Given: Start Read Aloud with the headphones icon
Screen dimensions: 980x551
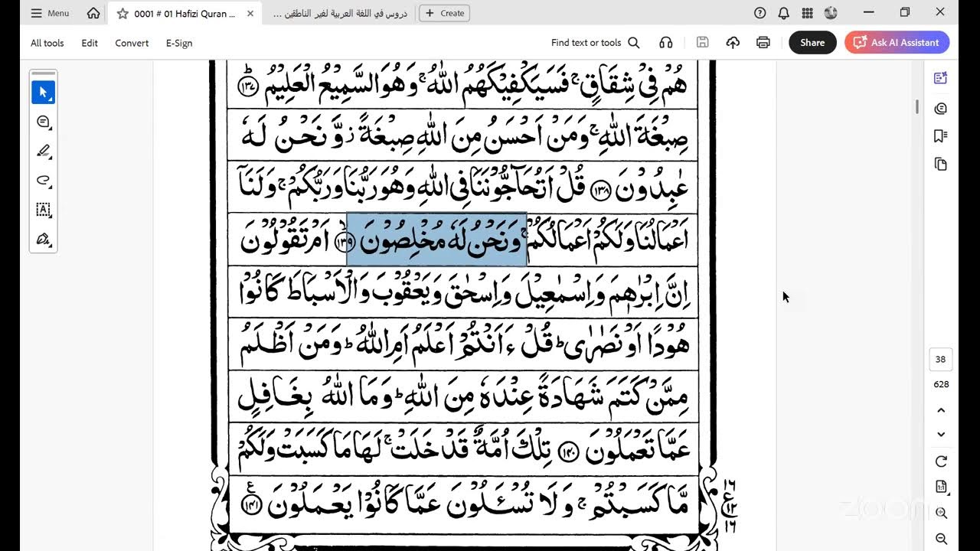Looking at the screenshot, I should coord(665,43).
